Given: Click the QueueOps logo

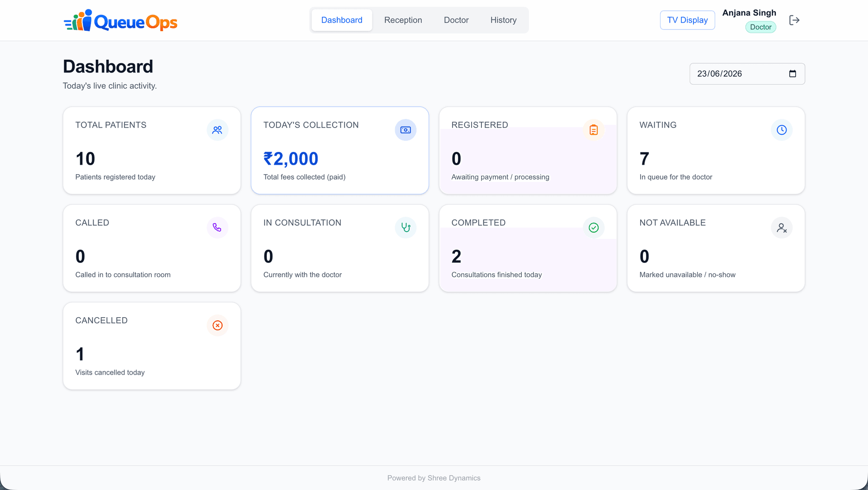Looking at the screenshot, I should pos(120,20).
